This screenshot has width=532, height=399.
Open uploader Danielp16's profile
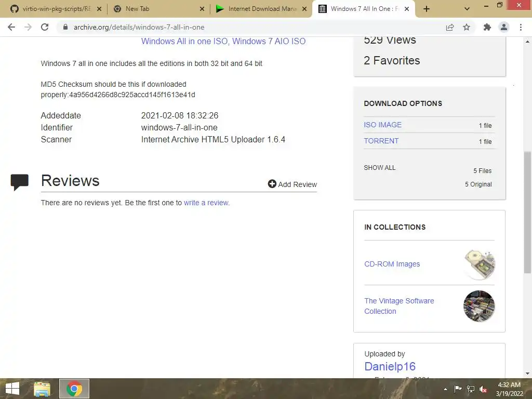click(x=390, y=366)
